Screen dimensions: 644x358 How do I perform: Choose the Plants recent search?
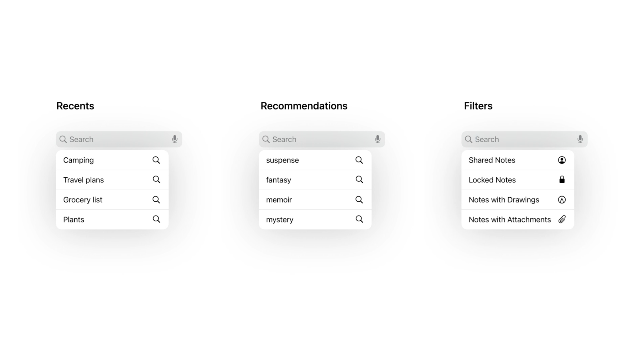point(74,220)
